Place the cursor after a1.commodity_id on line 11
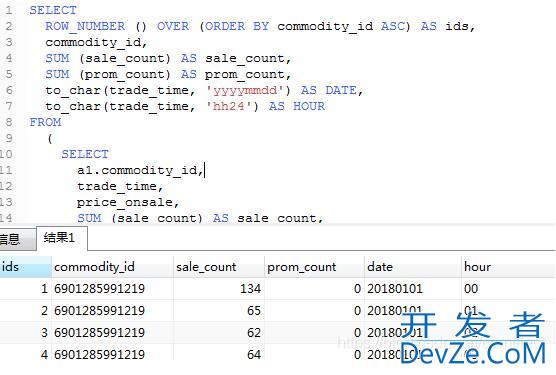The image size is (556, 375). 205,170
